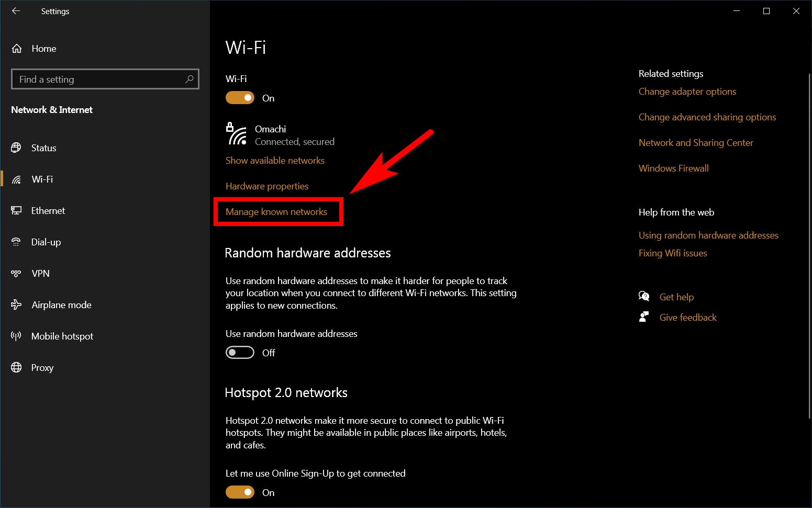Click Show available networks

pyautogui.click(x=275, y=160)
